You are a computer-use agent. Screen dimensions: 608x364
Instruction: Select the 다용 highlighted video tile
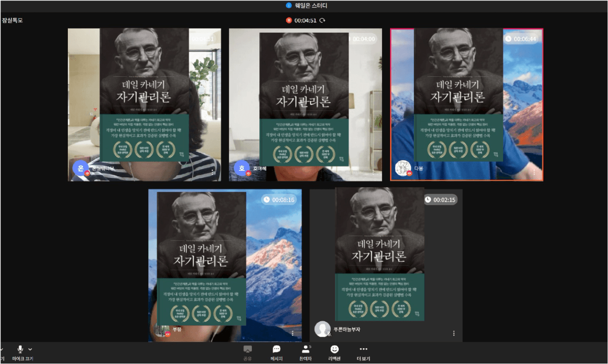pos(467,105)
